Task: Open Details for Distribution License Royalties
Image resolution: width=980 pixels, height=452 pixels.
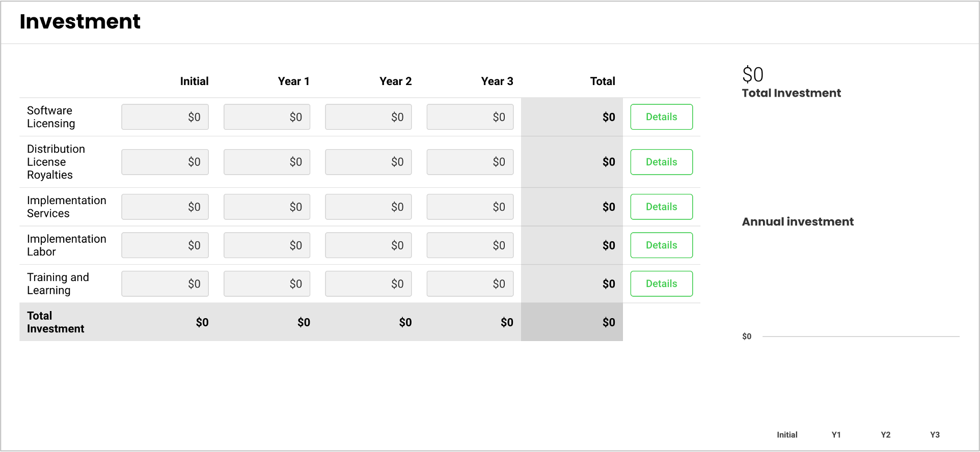Action: point(661,162)
